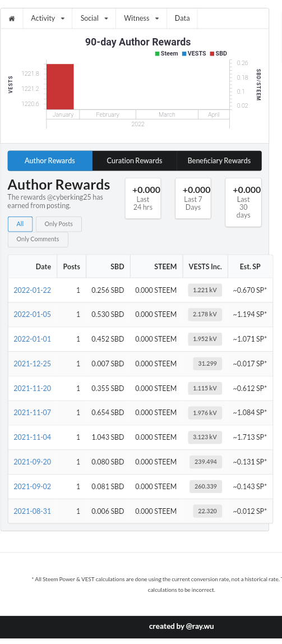This screenshot has width=282, height=644.
Task: Open the 2022-01-05 date link
Action: click(33, 314)
